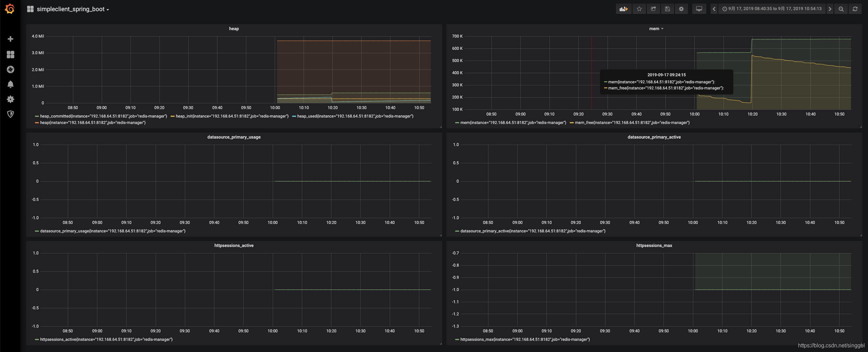868x352 pixels.
Task: Toggle httpsessions_max legend entry
Action: click(525, 339)
